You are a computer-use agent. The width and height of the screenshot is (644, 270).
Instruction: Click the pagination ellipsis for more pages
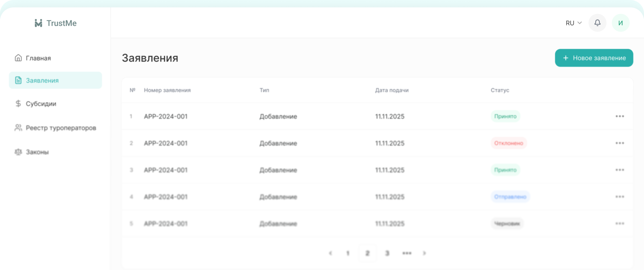coord(407,253)
